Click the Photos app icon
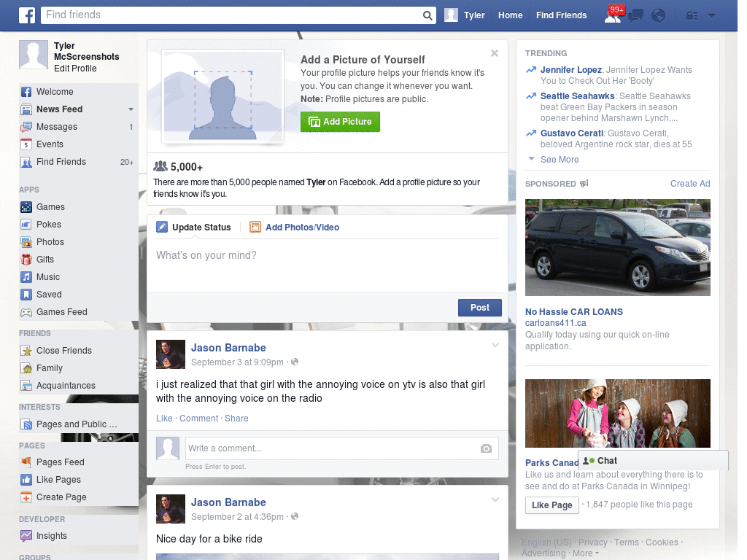This screenshot has height=560, width=747. [x=26, y=242]
